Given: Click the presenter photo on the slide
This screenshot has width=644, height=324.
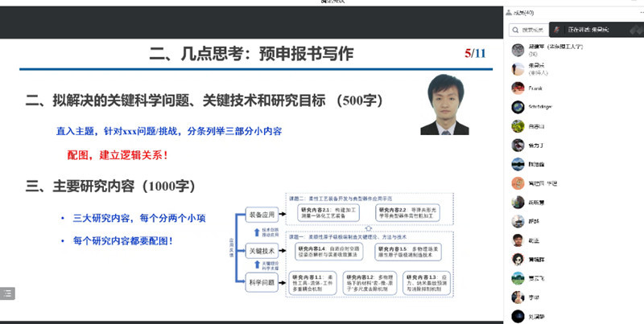Looking at the screenshot, I should (x=449, y=105).
